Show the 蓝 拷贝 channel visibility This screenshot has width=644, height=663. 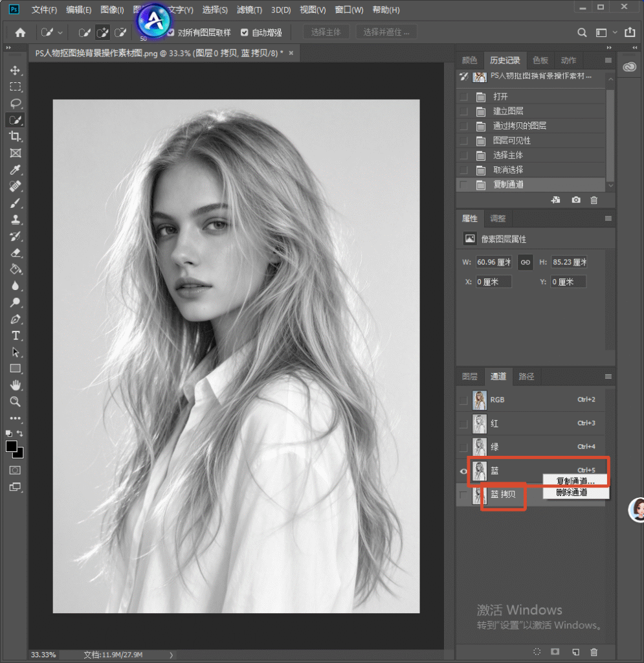[463, 495]
